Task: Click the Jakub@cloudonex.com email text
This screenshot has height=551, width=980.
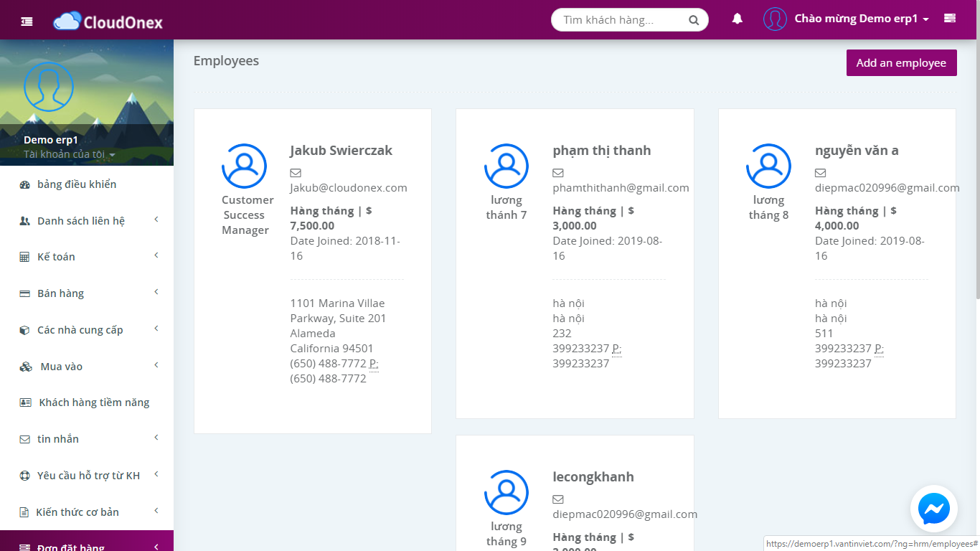Action: 349,188
